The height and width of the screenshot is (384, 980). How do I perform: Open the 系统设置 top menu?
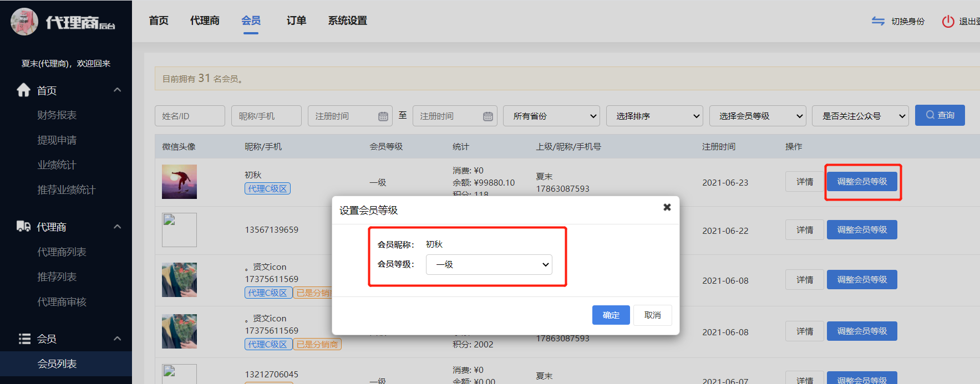[347, 21]
